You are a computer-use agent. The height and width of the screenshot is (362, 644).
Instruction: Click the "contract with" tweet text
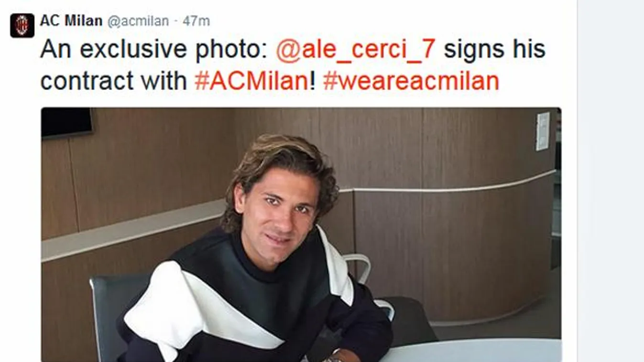(x=113, y=81)
